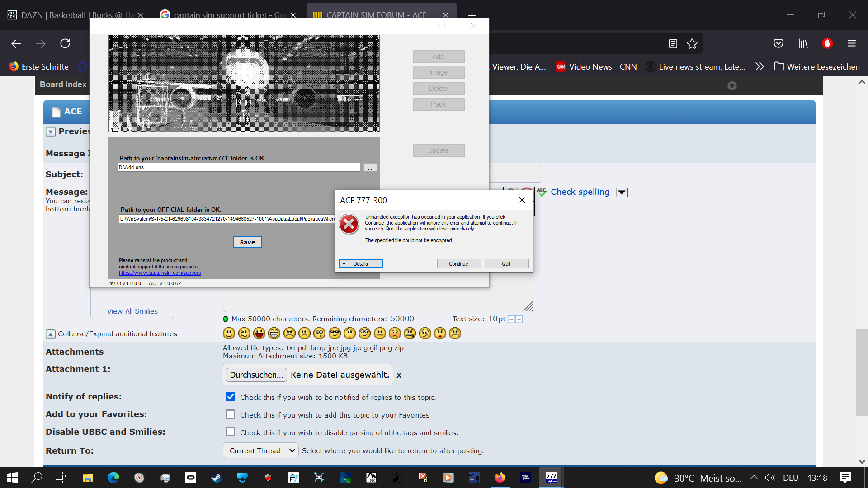Bookmark this page with star icon
This screenshot has height=488, width=868.
click(x=692, y=43)
